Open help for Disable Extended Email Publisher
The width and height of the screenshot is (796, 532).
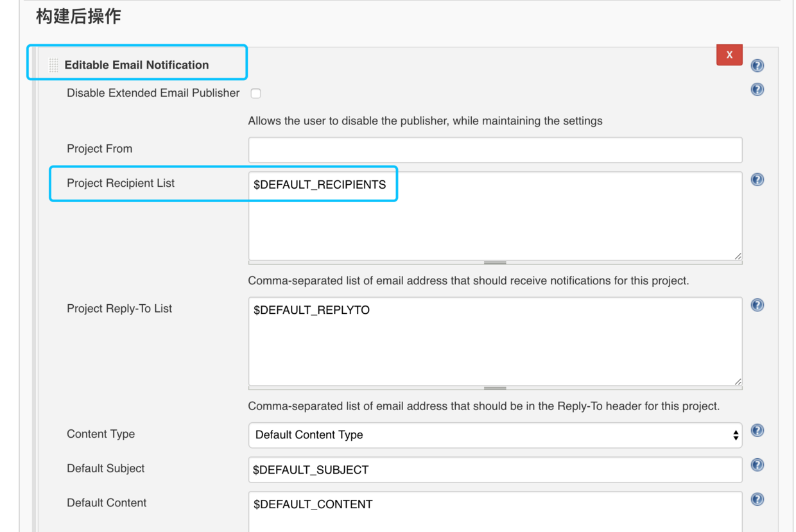coord(757,90)
